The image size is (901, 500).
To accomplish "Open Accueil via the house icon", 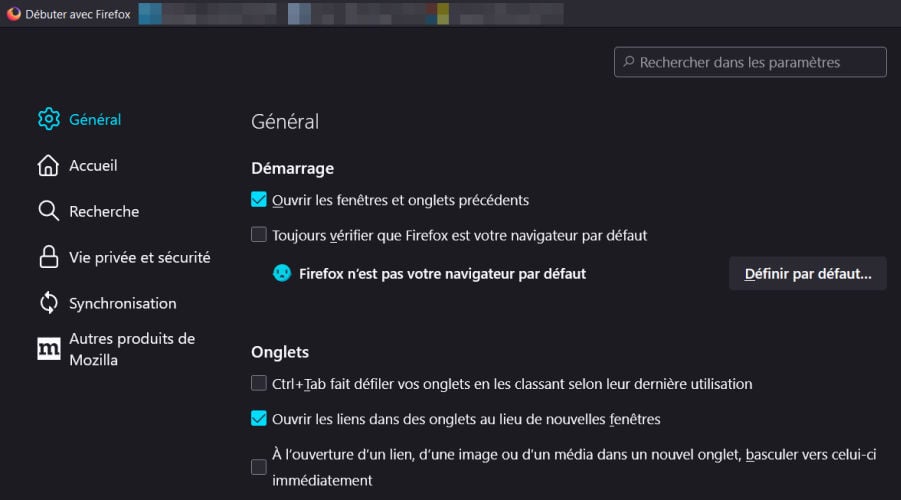I will click(x=48, y=166).
